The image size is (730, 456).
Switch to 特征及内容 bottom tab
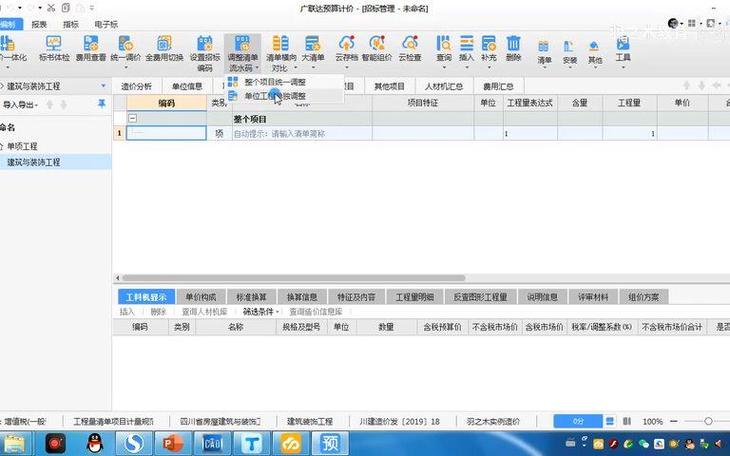pos(356,297)
